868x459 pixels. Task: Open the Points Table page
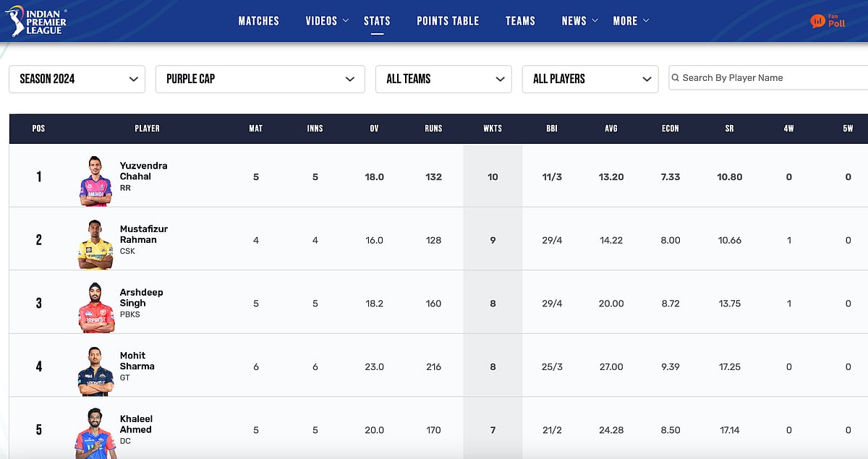[448, 21]
